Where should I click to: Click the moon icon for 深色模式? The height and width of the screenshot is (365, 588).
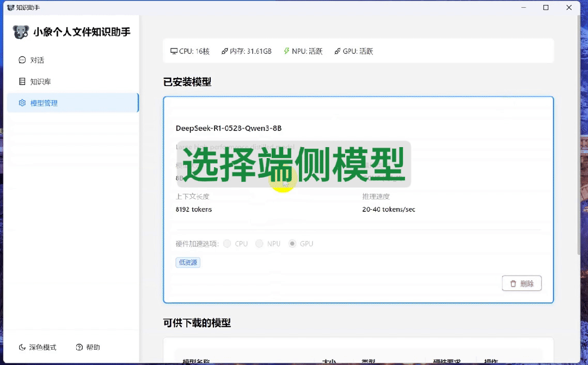[22, 347]
